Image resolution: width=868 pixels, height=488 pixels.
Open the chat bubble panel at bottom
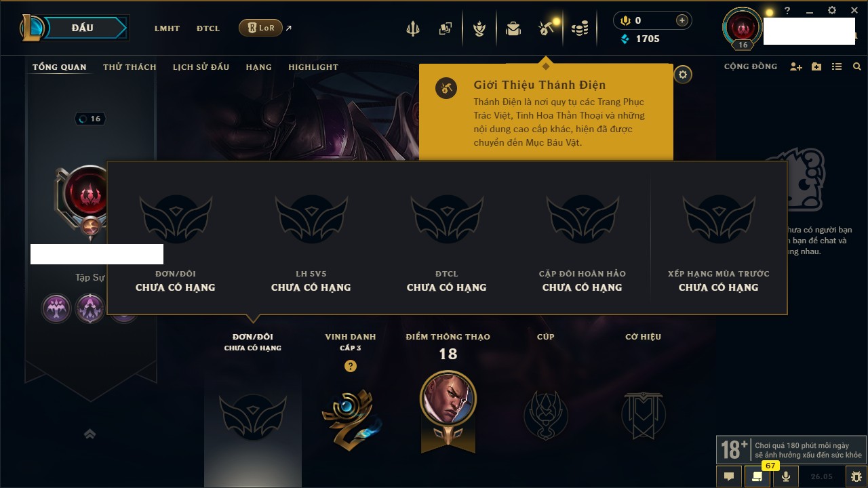[x=729, y=476]
